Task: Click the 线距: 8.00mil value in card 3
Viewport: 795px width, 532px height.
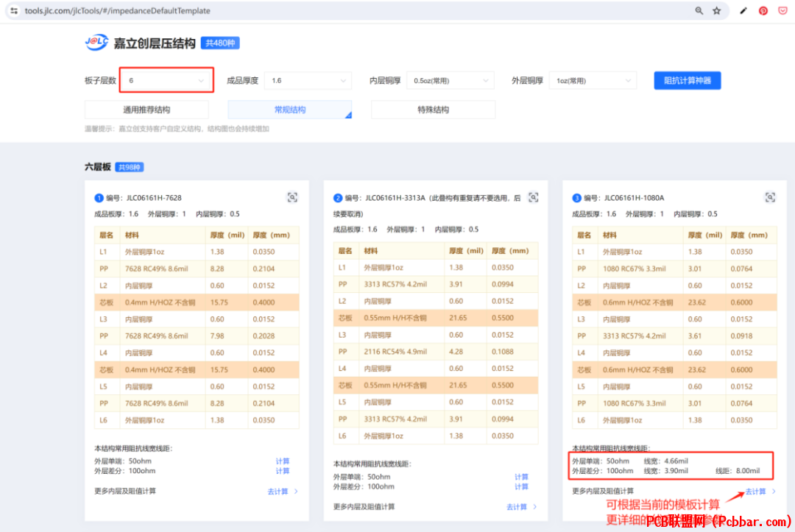Action: tap(737, 471)
